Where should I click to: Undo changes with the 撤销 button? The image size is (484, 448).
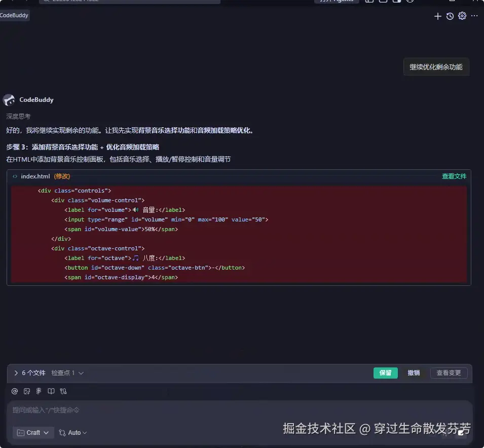pyautogui.click(x=414, y=373)
